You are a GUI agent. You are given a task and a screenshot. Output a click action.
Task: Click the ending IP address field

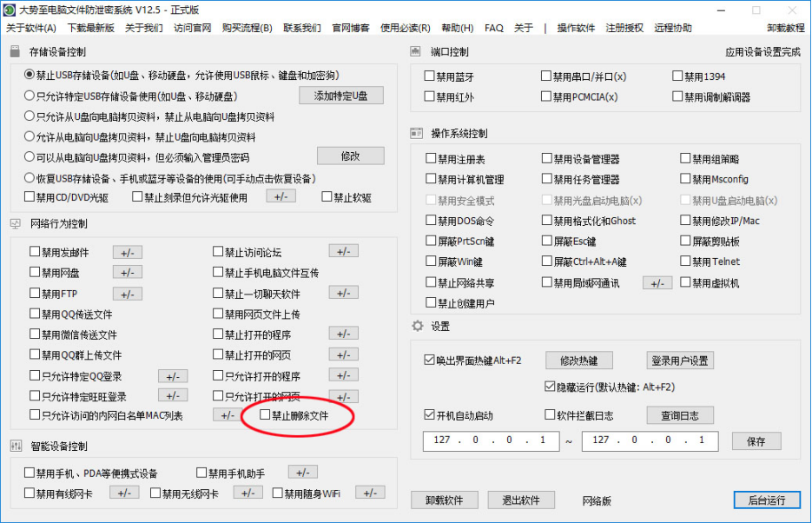click(650, 440)
